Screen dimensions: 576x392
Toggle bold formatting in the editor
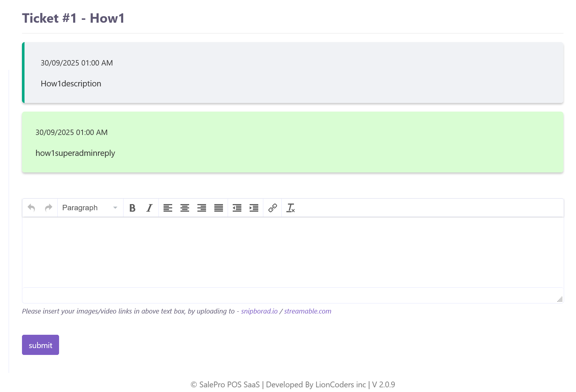point(132,208)
